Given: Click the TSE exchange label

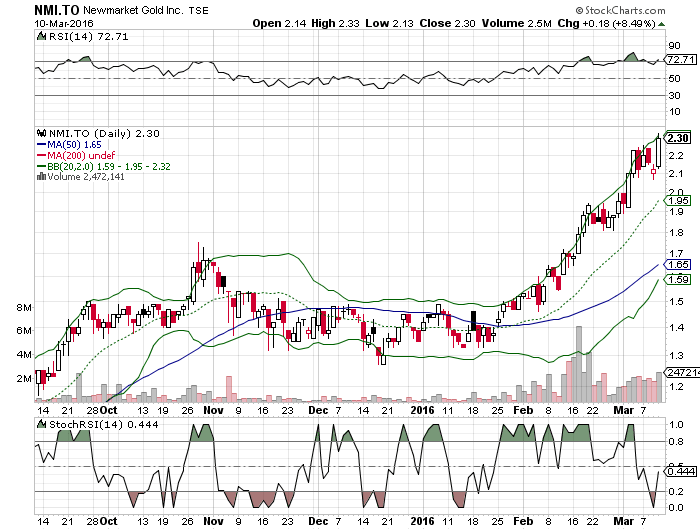Looking at the screenshot, I should pos(199,10).
